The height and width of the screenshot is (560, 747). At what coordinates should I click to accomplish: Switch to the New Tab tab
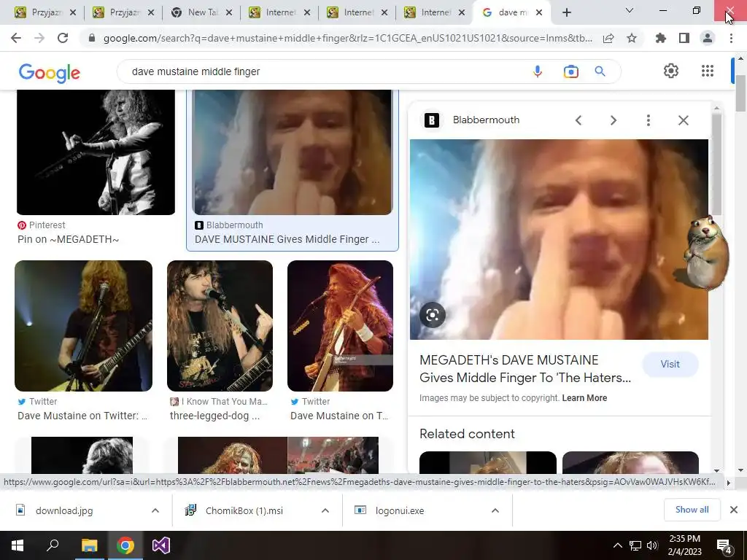[x=201, y=13]
